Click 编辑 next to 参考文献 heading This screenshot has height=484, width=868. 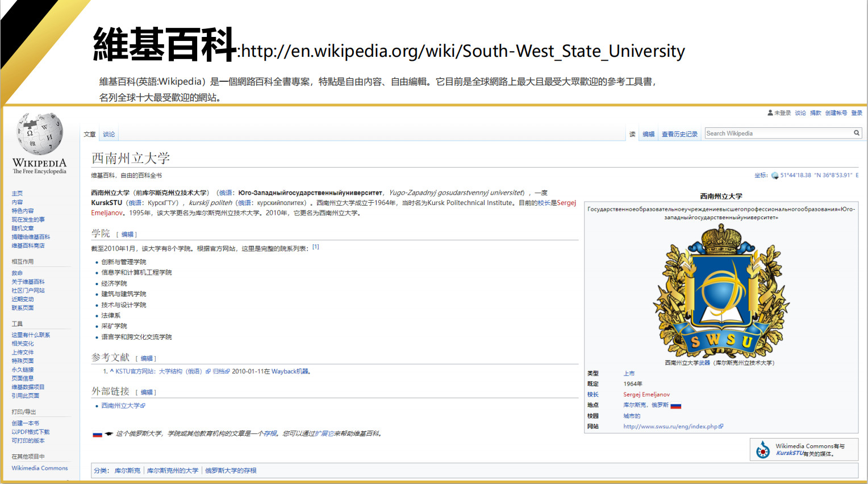click(147, 358)
